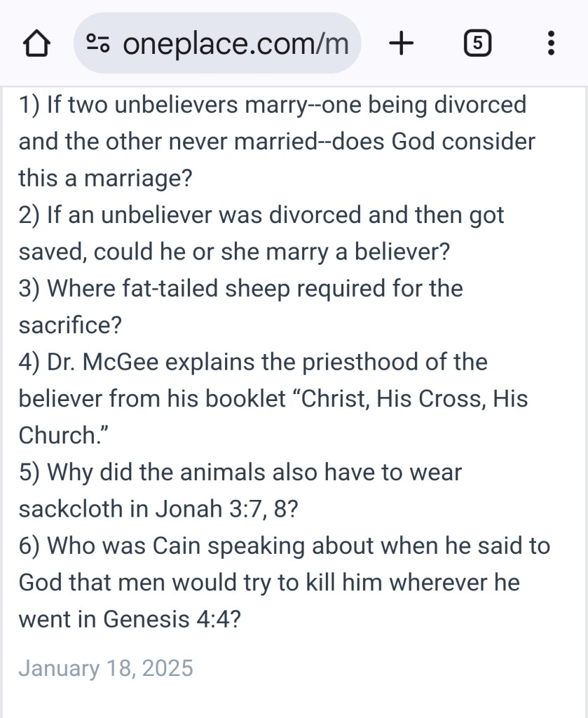Screen dimensions: 588x718
Task: Tap the oneplace.com address bar
Action: [x=235, y=45]
